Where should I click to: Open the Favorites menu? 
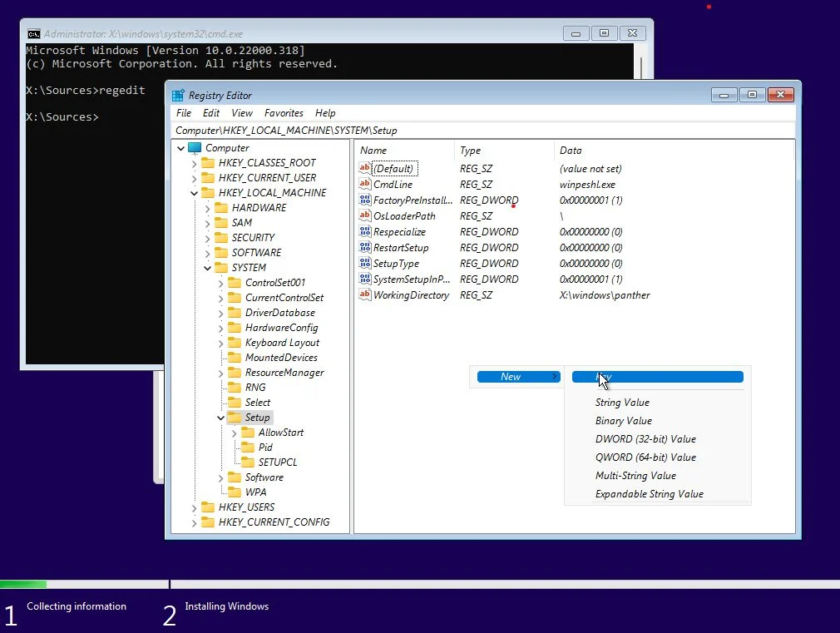point(284,113)
